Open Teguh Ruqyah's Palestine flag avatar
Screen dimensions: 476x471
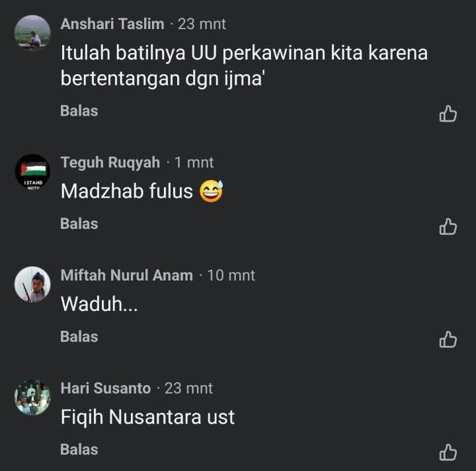tap(32, 171)
